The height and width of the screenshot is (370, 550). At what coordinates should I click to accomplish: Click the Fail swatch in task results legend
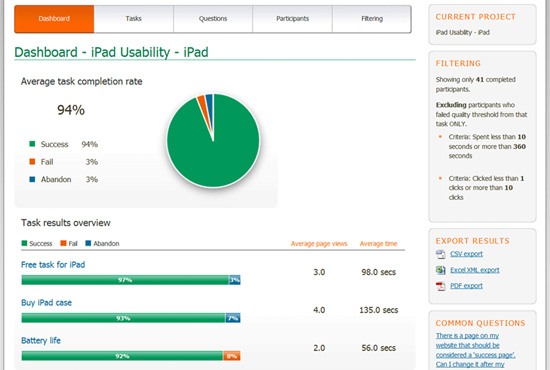(x=63, y=243)
